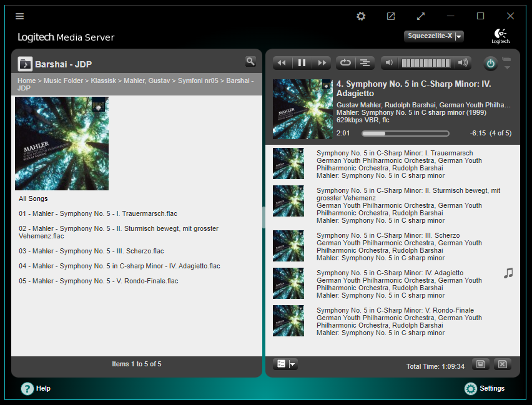Viewport: 532px width, 405px height.
Task: Open Help link
Action: [36, 388]
